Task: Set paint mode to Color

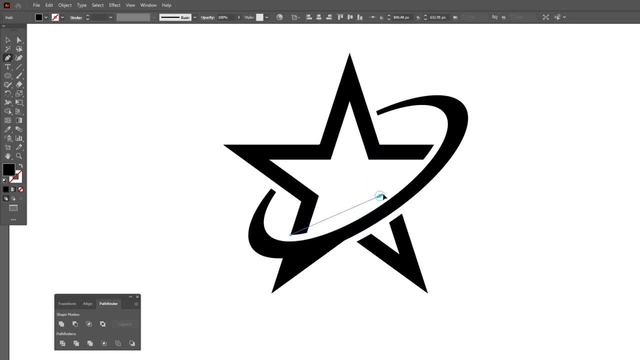Action: (x=6, y=189)
